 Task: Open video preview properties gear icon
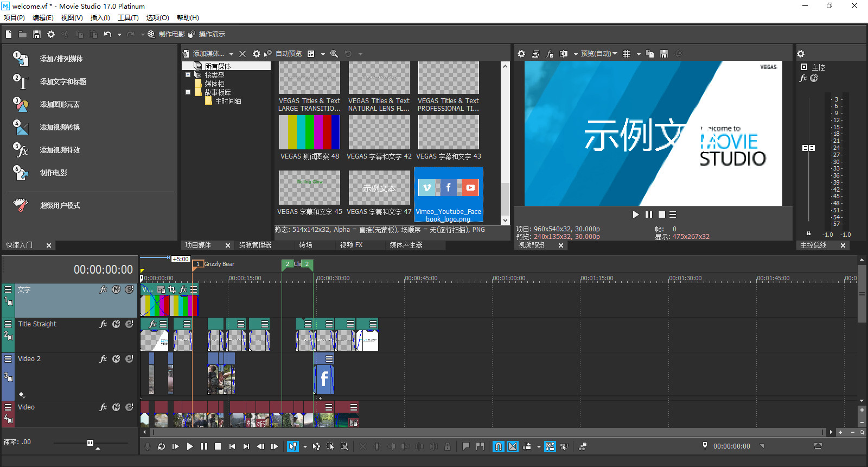tap(521, 54)
